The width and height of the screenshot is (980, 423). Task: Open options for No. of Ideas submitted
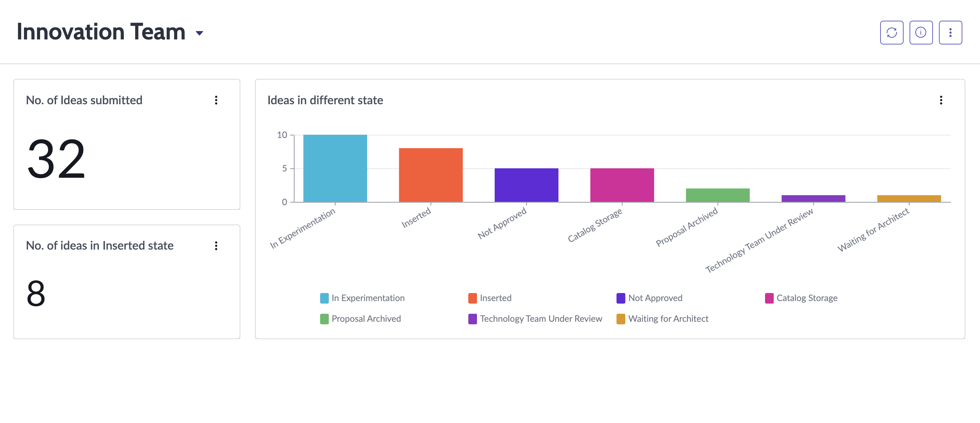click(216, 100)
